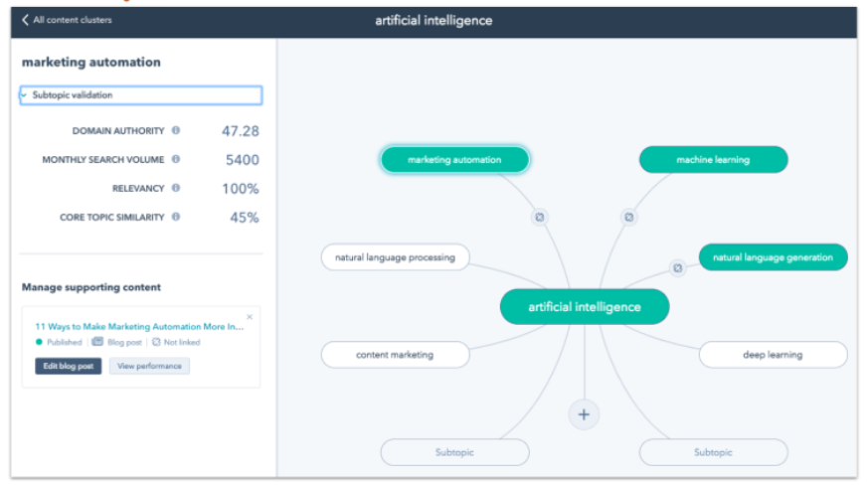Viewport: 868px width, 488px height.
Task: Click the Manage supporting content heading
Action: (x=91, y=287)
